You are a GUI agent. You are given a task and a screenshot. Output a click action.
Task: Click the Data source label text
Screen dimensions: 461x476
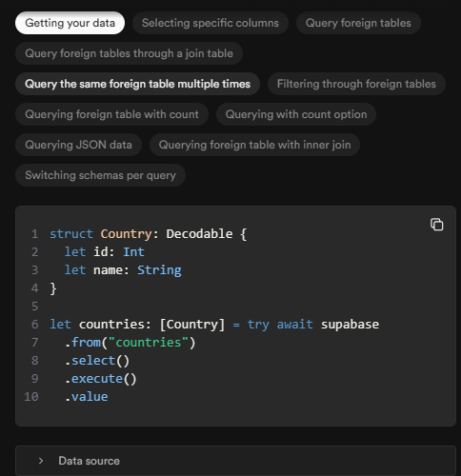[x=89, y=461]
